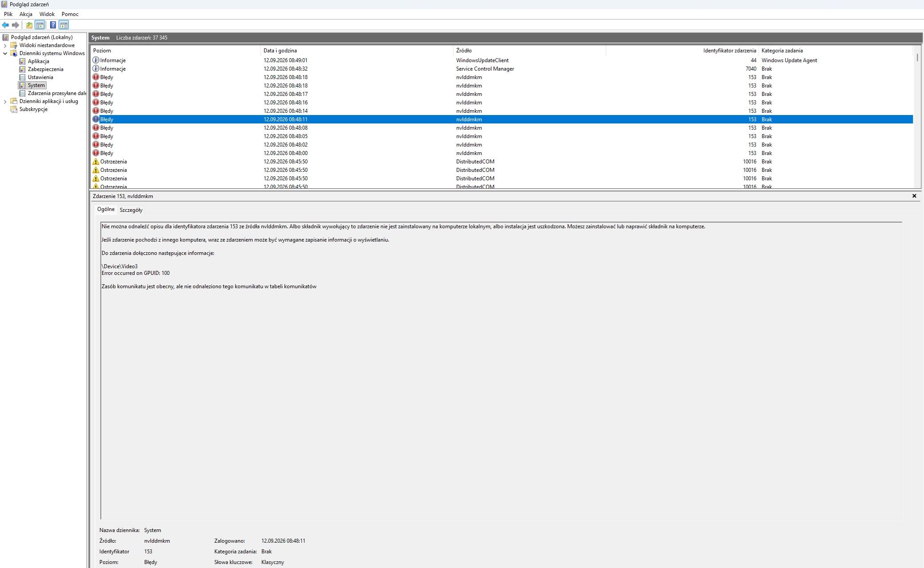
Task: Expand the Widoki niestandardowe node
Action: coord(5,45)
